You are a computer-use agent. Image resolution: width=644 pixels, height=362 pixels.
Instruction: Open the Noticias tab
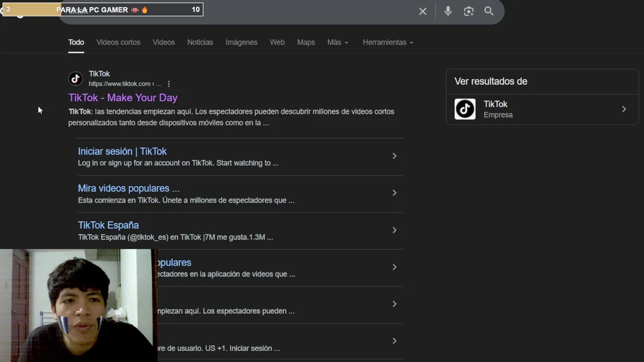[x=200, y=42]
